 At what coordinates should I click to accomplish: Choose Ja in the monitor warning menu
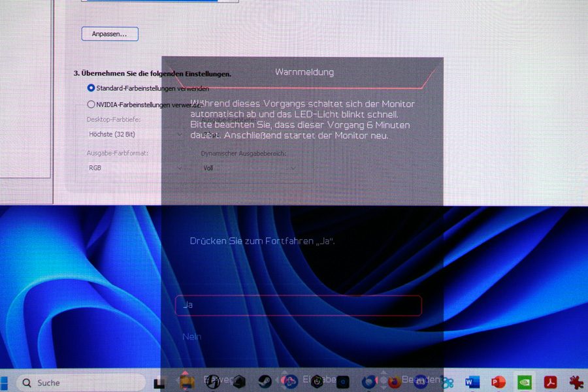click(298, 305)
